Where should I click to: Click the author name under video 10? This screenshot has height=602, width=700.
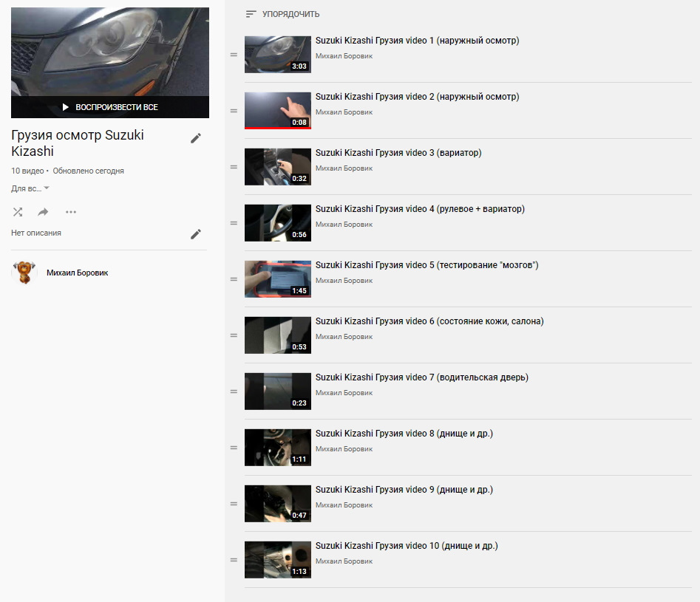pyautogui.click(x=344, y=561)
